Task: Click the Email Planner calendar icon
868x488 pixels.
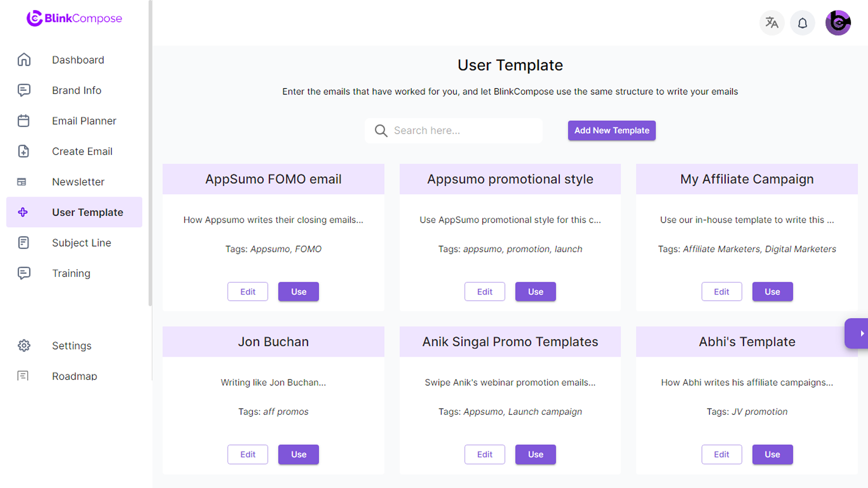Action: 24,121
